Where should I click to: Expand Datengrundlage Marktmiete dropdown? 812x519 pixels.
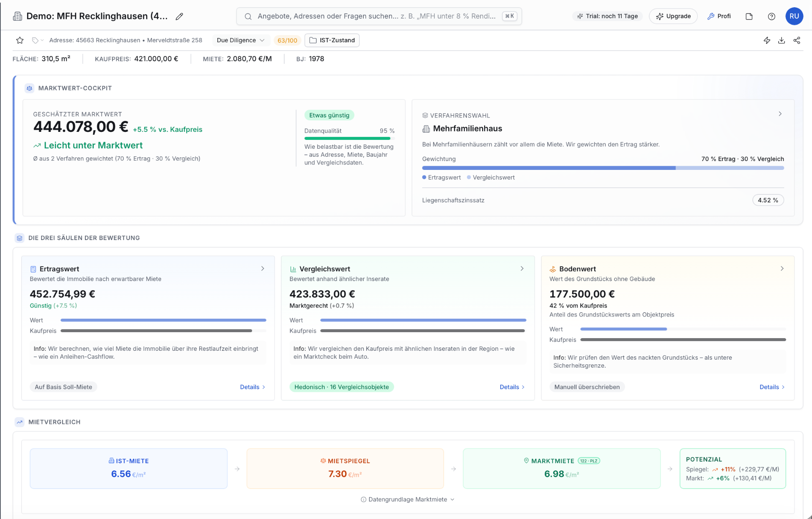pyautogui.click(x=408, y=499)
